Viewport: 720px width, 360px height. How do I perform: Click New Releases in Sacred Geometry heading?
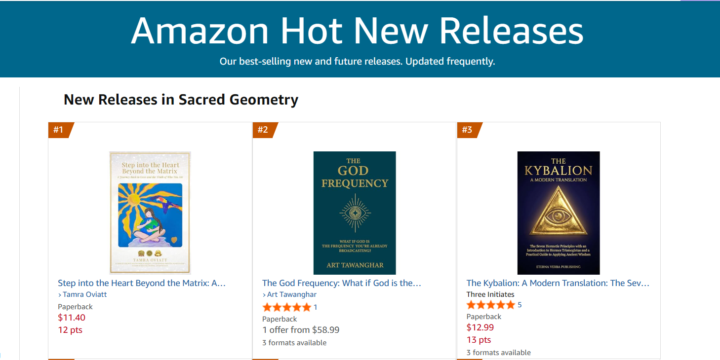pyautogui.click(x=181, y=100)
